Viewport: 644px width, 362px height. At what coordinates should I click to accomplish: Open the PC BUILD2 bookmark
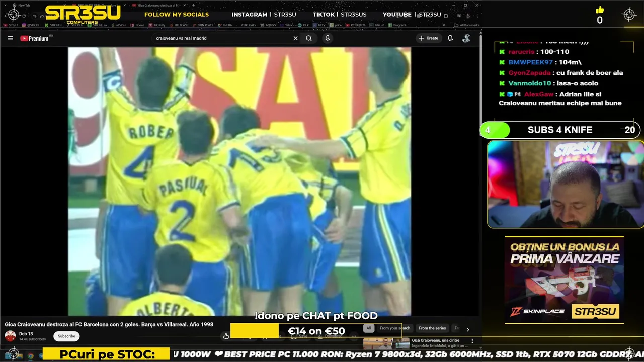pyautogui.click(x=354, y=25)
